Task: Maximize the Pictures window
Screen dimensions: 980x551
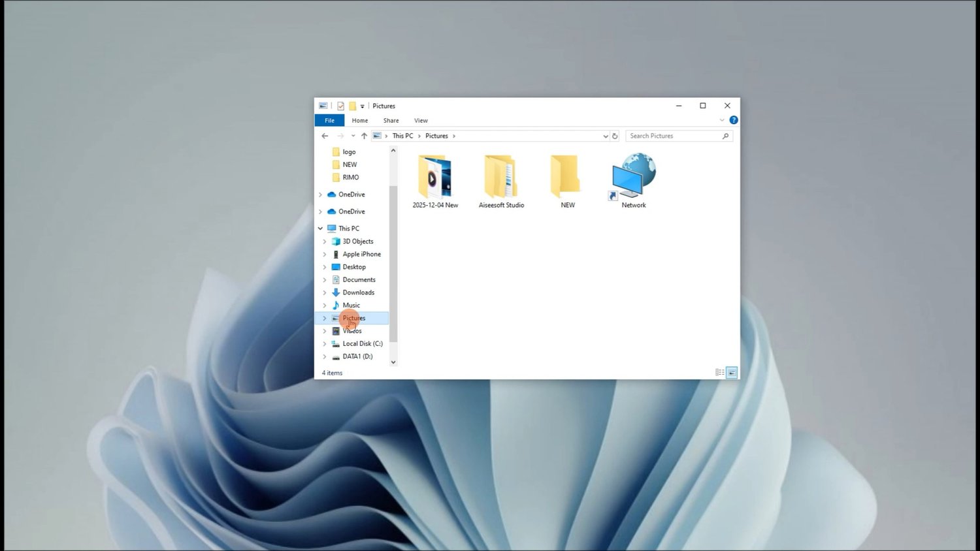Action: pyautogui.click(x=703, y=106)
